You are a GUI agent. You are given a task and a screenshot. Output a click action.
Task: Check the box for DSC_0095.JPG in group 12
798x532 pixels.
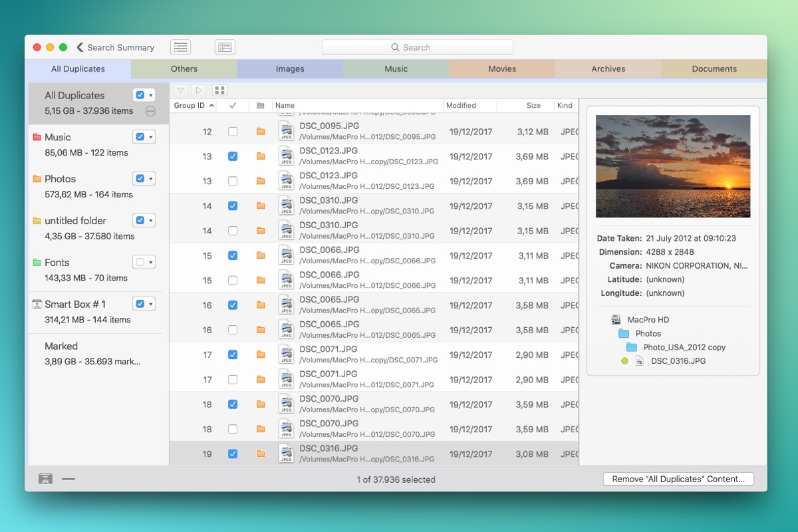pyautogui.click(x=233, y=132)
